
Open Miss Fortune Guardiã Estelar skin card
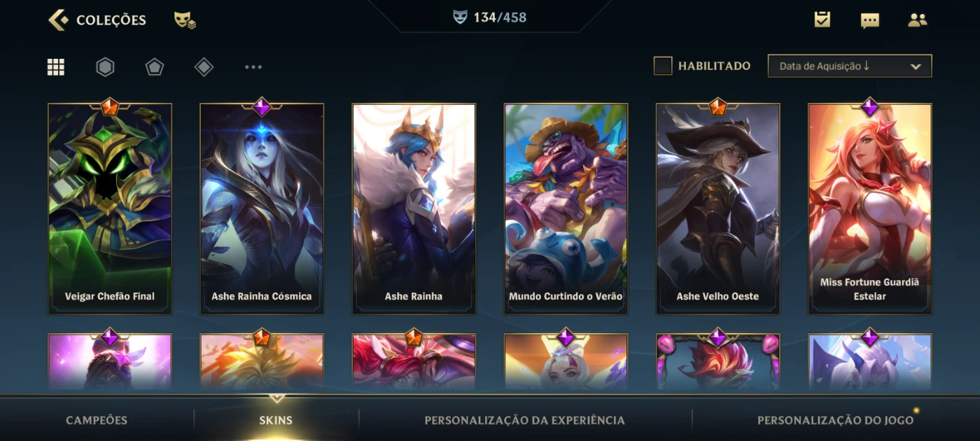[x=870, y=209]
